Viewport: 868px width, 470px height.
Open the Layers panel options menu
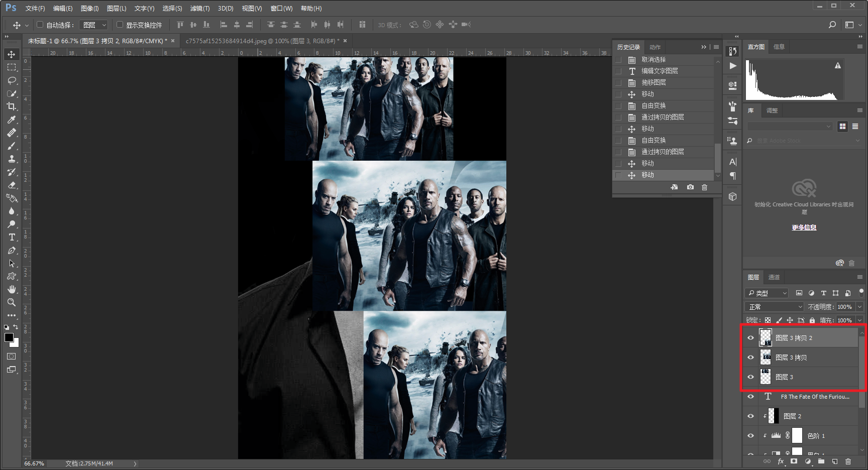(x=859, y=277)
